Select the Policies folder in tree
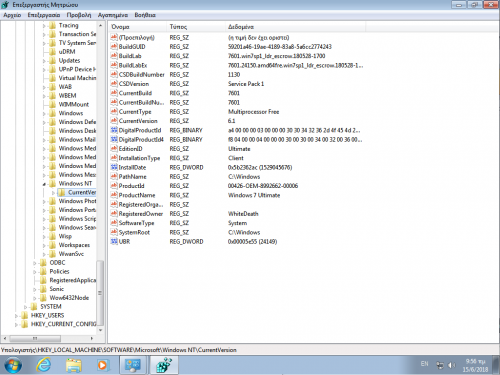The height and width of the screenshot is (375, 500). (59, 271)
